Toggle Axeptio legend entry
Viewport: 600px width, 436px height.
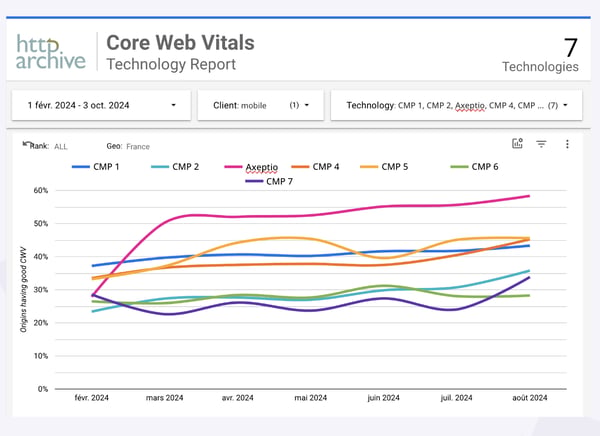[251, 167]
